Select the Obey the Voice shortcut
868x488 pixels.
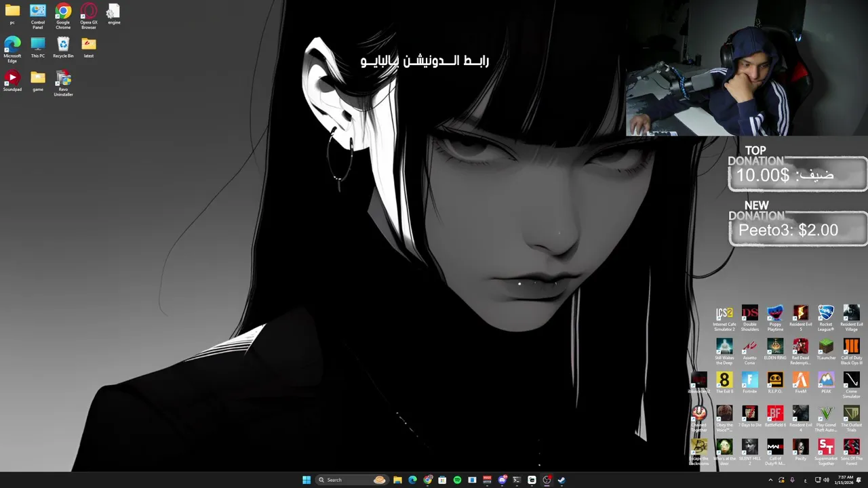pos(724,419)
